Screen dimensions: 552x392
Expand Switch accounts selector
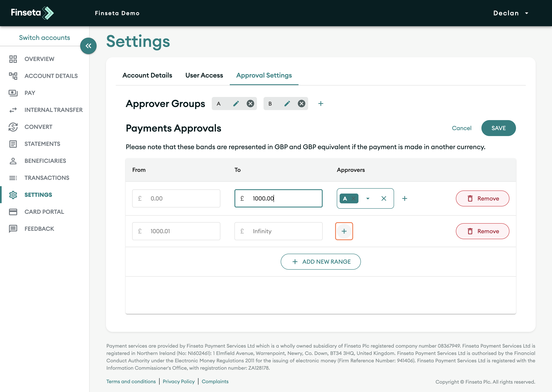coord(44,38)
